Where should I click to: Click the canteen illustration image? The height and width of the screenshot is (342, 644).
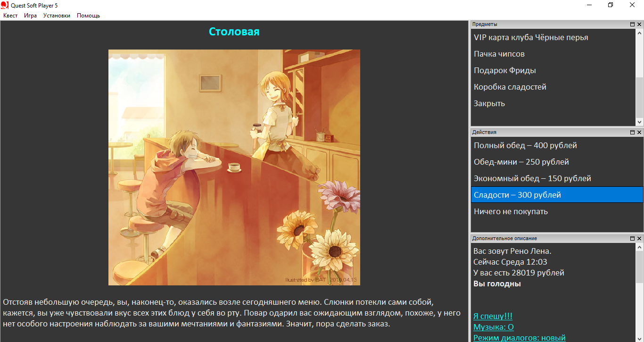pyautogui.click(x=234, y=167)
